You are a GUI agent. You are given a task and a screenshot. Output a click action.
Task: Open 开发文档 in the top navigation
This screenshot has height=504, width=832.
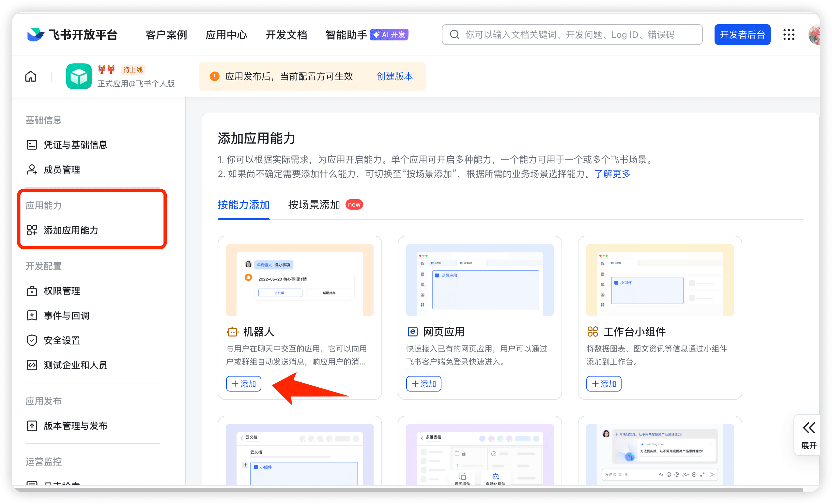[x=286, y=34]
